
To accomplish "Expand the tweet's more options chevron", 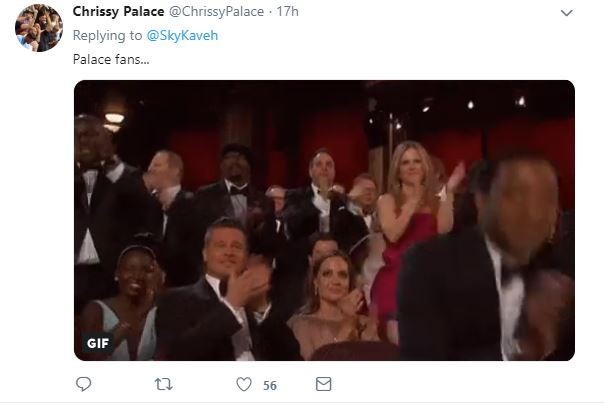I will [x=567, y=13].
